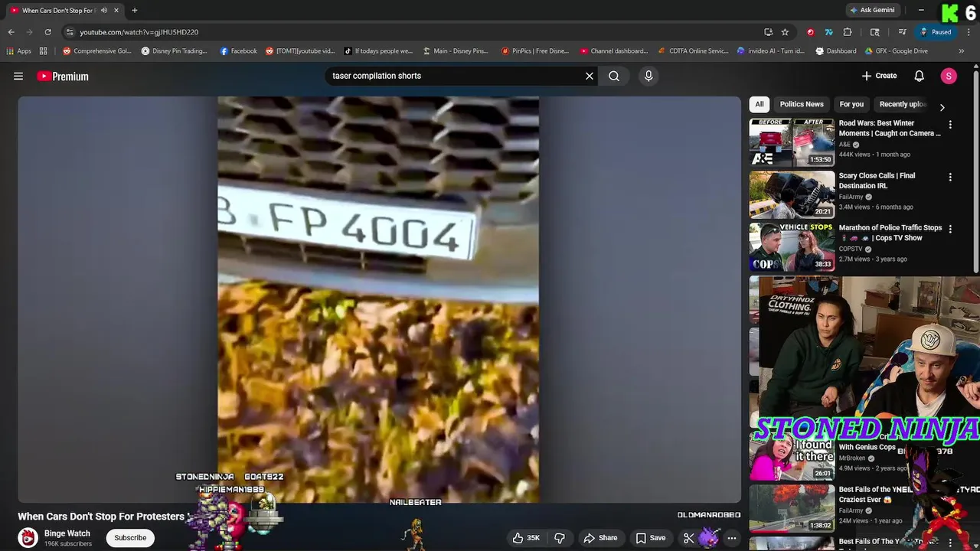The width and height of the screenshot is (980, 551).
Task: Open account avatar menu
Action: pos(949,76)
